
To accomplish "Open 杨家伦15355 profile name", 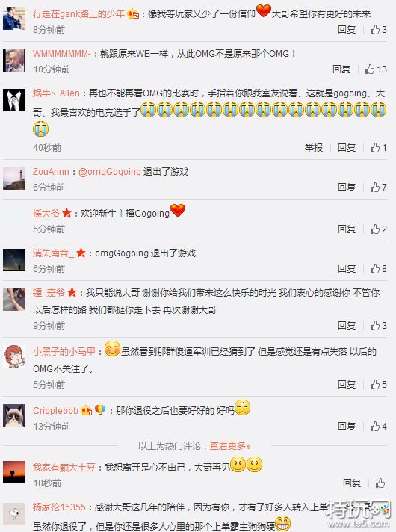I will coord(59,507).
